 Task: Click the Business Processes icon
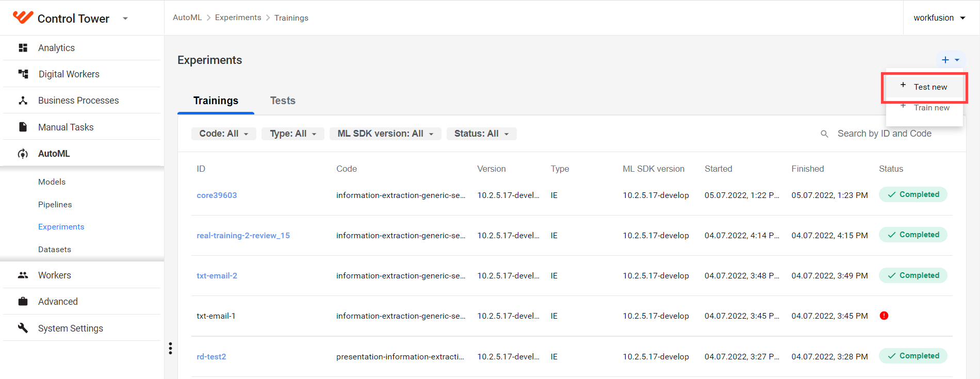(23, 101)
